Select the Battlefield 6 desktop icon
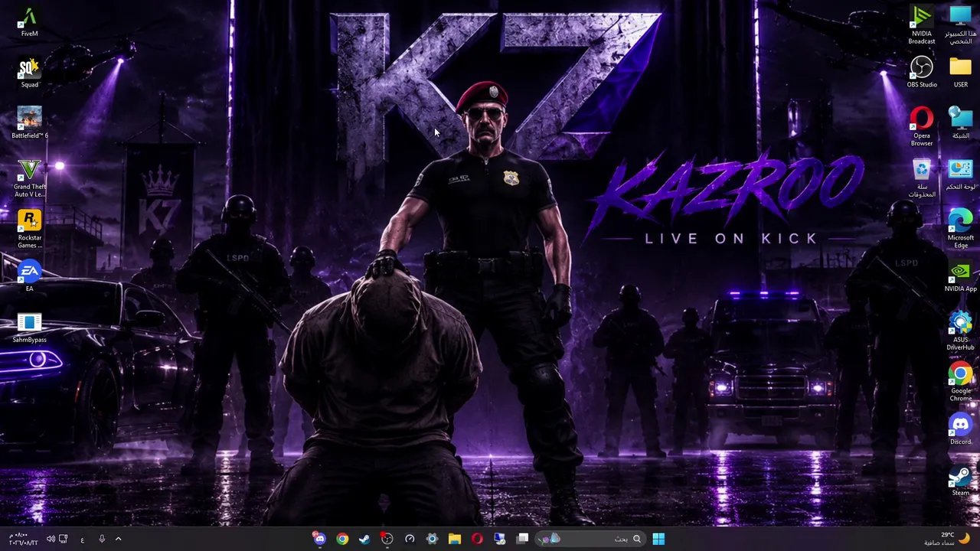This screenshot has width=980, height=551. click(29, 124)
